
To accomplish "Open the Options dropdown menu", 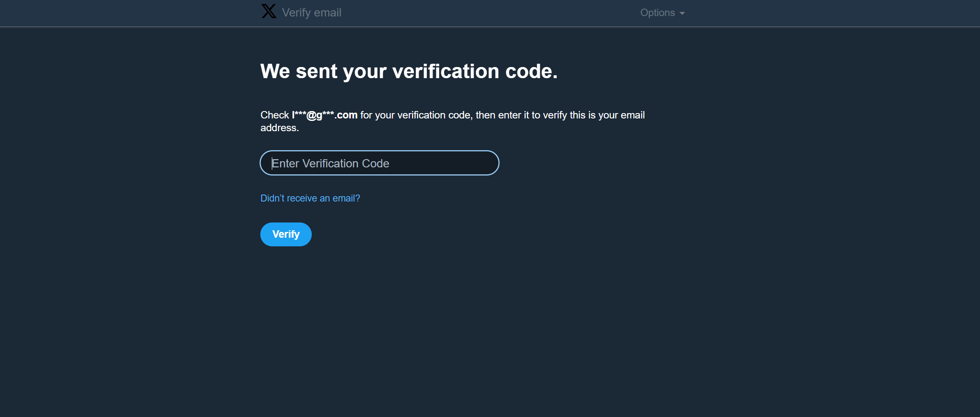I will coord(662,13).
